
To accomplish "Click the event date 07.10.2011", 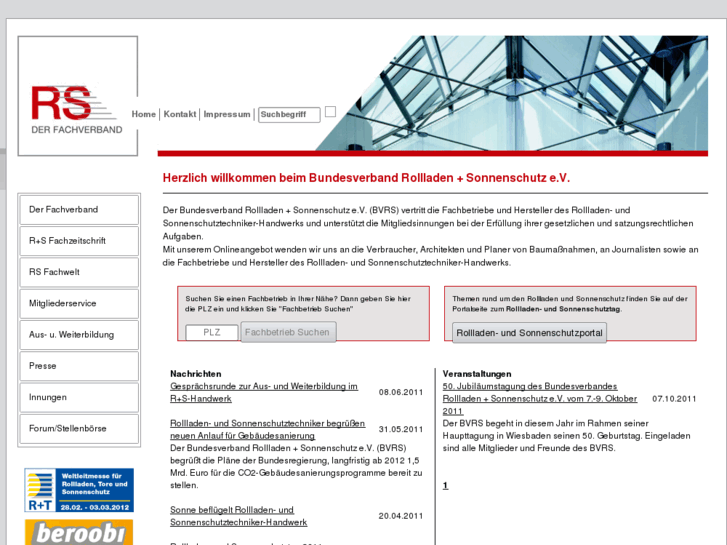I will [674, 399].
